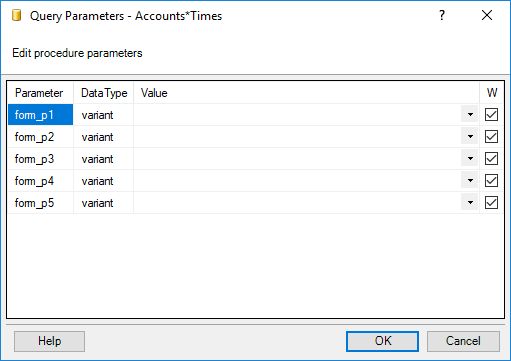Toggle the W checkbox for form_p3
The image size is (511, 361).
pos(491,159)
